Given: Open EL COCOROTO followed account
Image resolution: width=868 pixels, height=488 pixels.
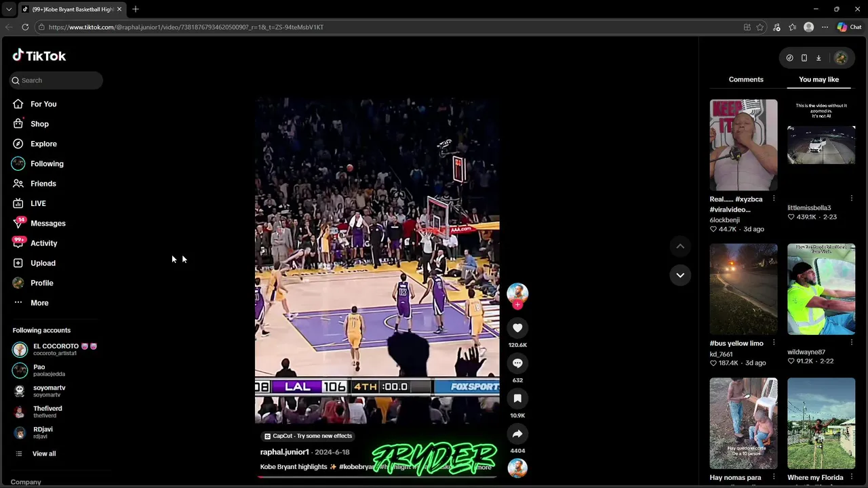Looking at the screenshot, I should click(x=56, y=349).
